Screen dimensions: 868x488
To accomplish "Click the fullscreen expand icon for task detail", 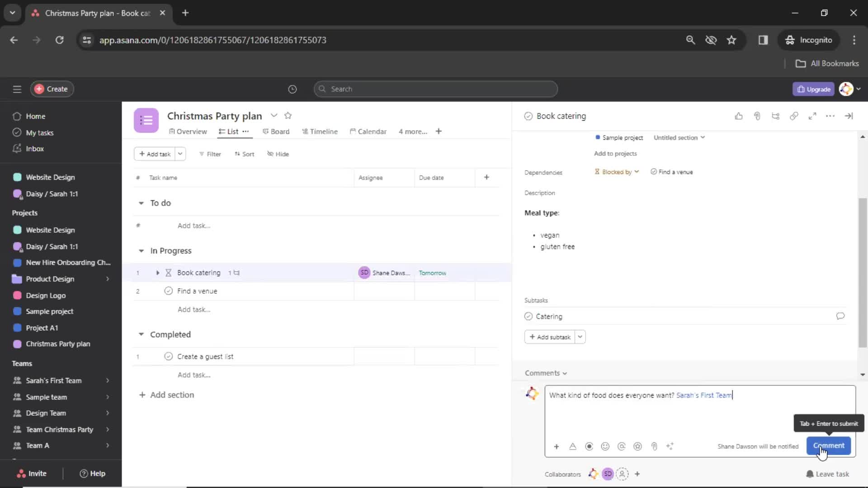I will click(x=812, y=116).
